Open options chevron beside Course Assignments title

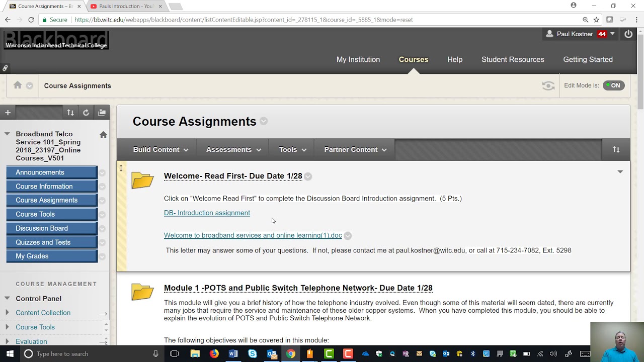pos(264,121)
